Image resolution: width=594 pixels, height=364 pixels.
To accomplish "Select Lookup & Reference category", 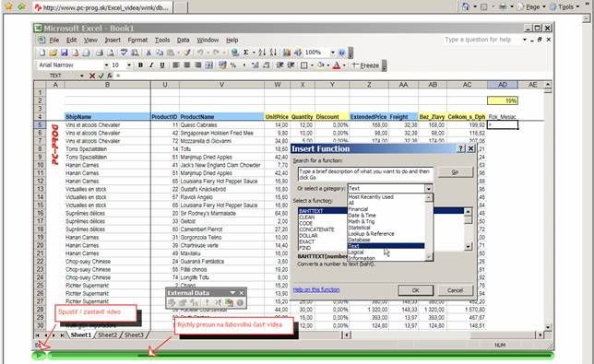I will (371, 234).
